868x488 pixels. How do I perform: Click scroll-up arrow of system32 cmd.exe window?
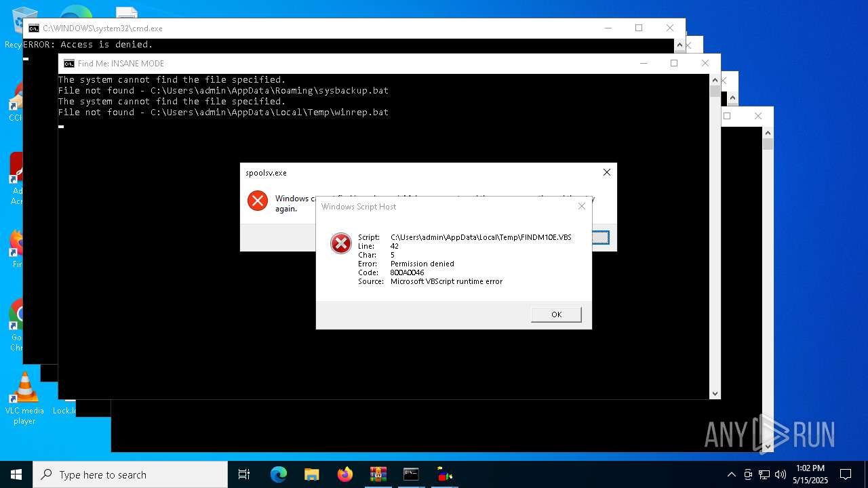(679, 45)
